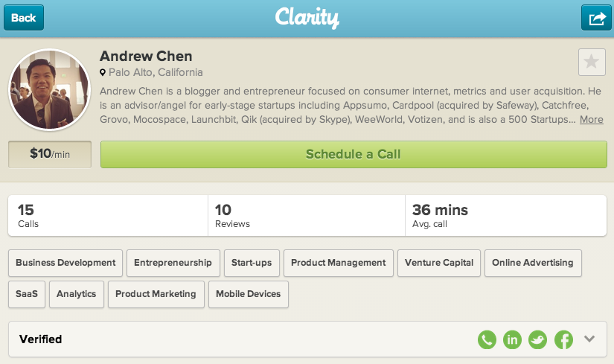Image resolution: width=614 pixels, height=364 pixels.
Task: Open the 15 Calls stat
Action: point(108,216)
